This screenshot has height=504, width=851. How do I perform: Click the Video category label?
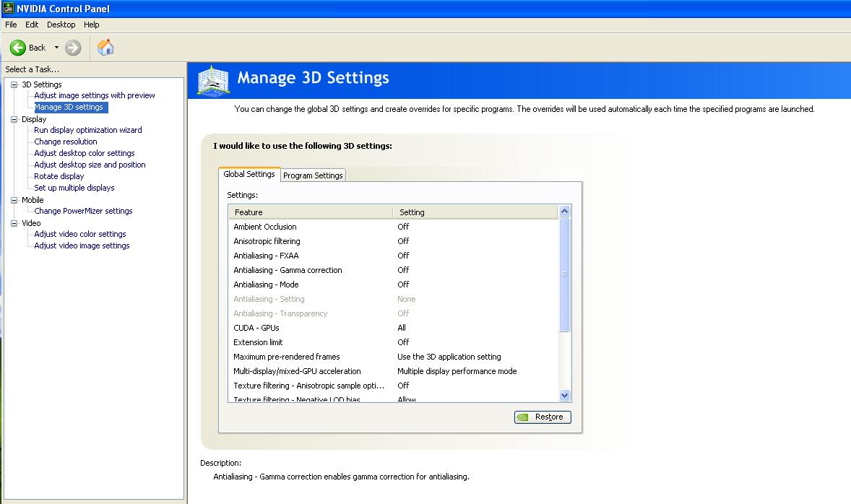32,223
